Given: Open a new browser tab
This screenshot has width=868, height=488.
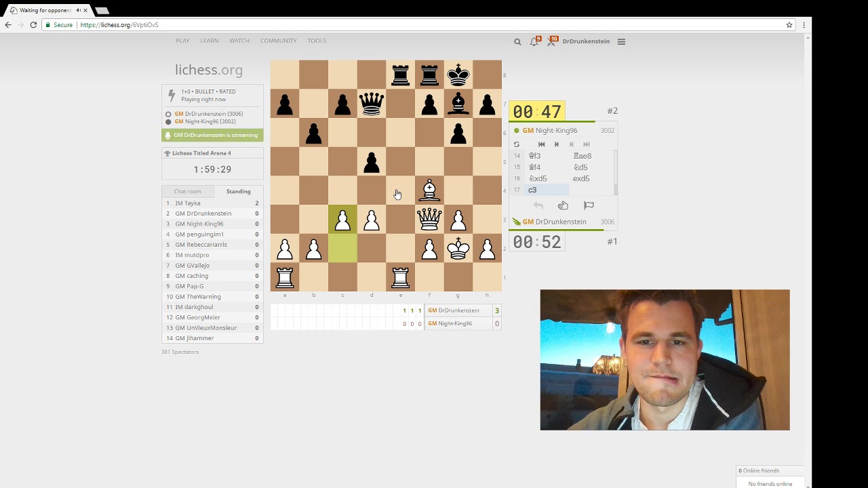Looking at the screenshot, I should [x=102, y=10].
